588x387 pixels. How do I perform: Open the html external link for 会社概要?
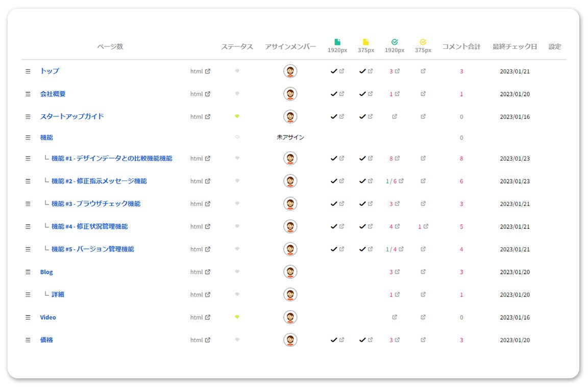(200, 94)
